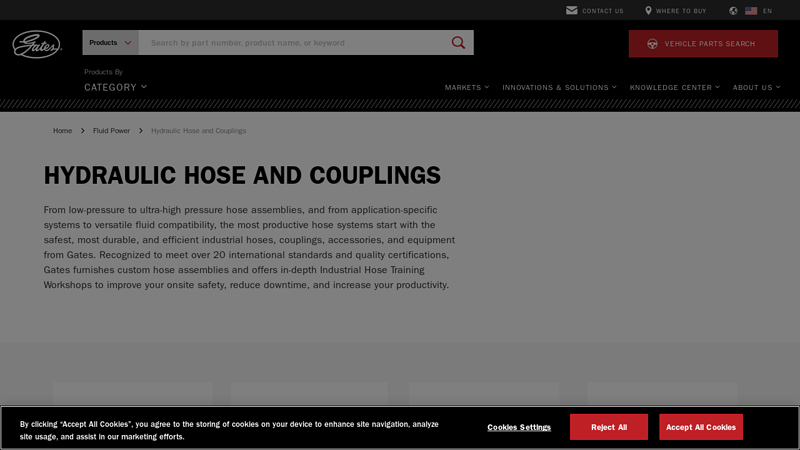Click the envelope icon beside Contact Us
The image size is (800, 450).
click(x=571, y=10)
